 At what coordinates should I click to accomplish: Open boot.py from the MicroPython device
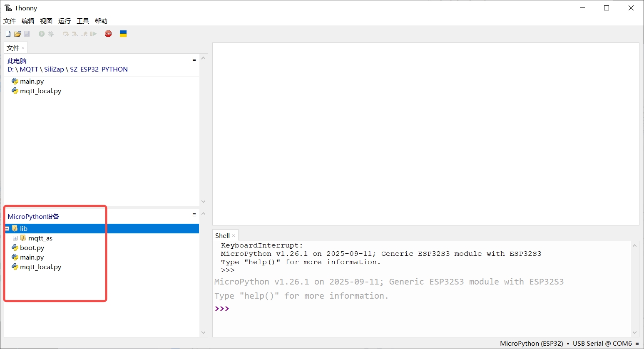32,248
